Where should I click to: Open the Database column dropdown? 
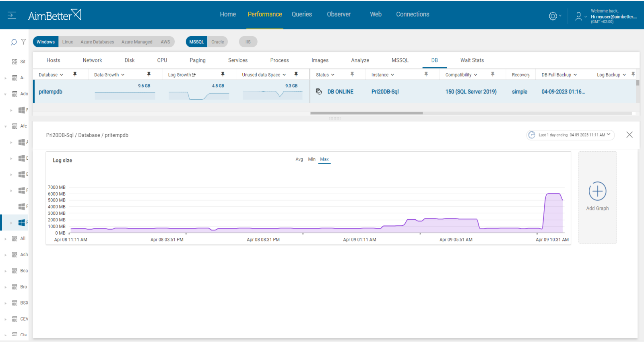(62, 75)
